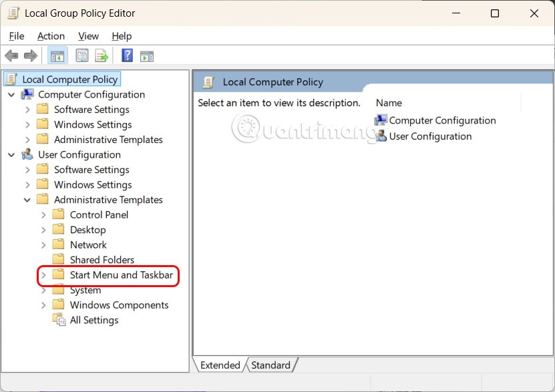Expand Software Settings under Computer Configuration
This screenshot has width=555, height=392.
coord(27,110)
